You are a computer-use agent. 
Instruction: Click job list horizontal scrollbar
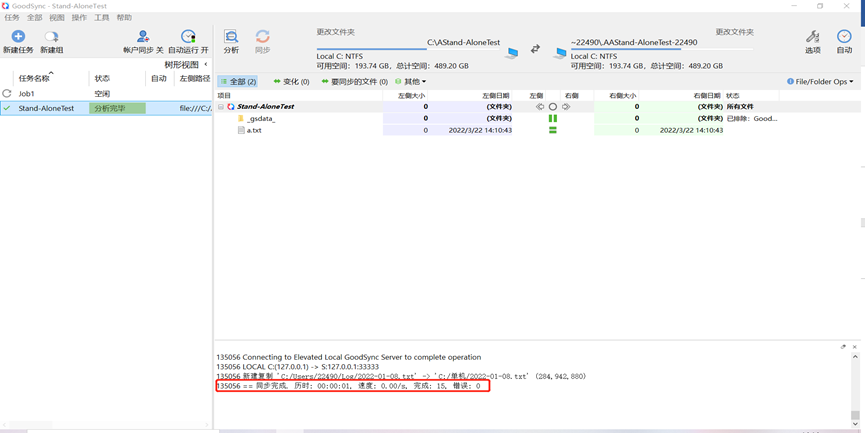point(106,425)
